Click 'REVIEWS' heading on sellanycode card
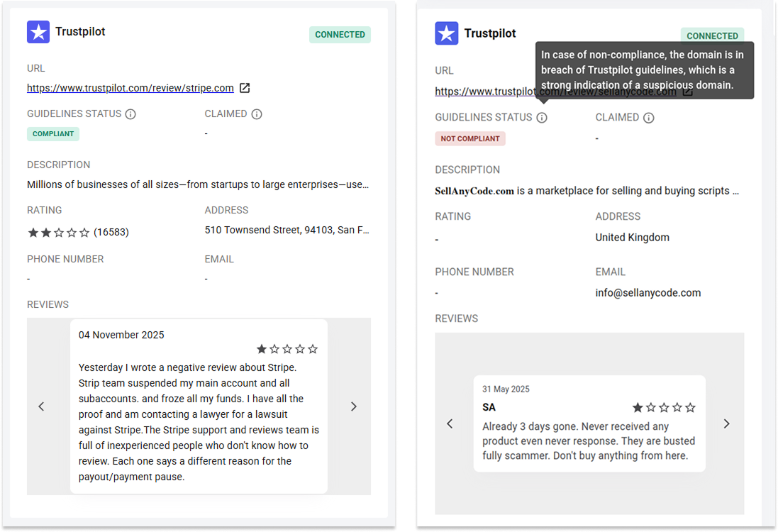 [457, 318]
